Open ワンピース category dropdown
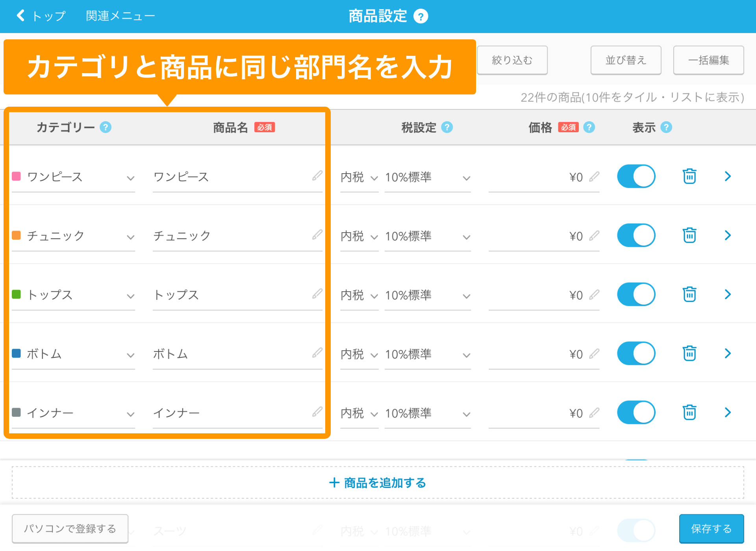This screenshot has width=756, height=551. pos(74,177)
